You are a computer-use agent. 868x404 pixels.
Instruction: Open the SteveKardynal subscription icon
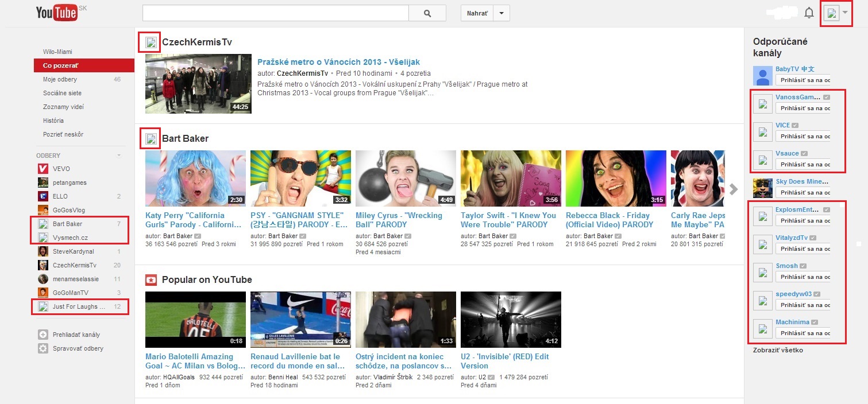point(43,251)
